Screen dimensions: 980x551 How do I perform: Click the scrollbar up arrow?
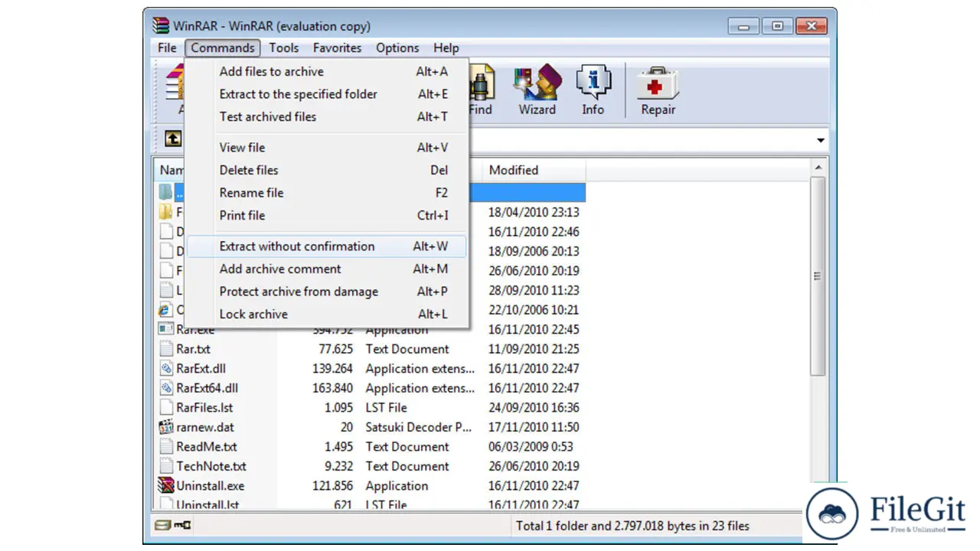818,168
